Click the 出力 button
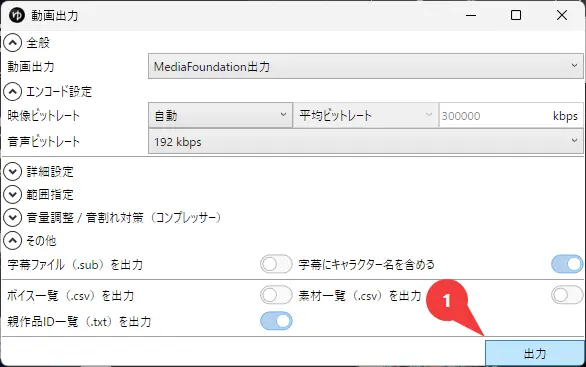 point(535,353)
